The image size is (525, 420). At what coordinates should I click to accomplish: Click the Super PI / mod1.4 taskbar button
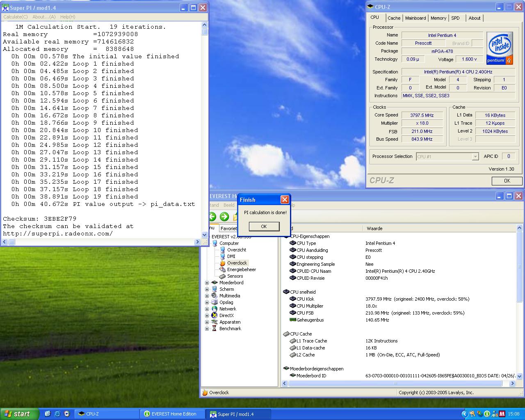coord(239,414)
